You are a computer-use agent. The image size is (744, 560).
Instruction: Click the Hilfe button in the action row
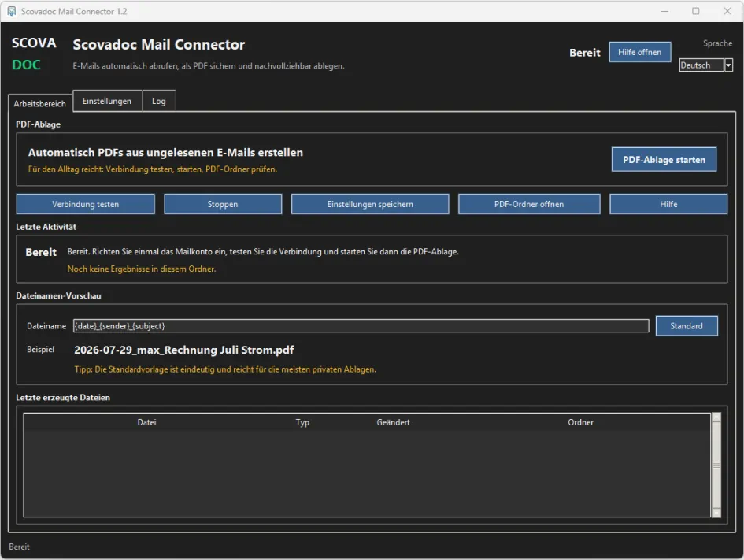[668, 204]
